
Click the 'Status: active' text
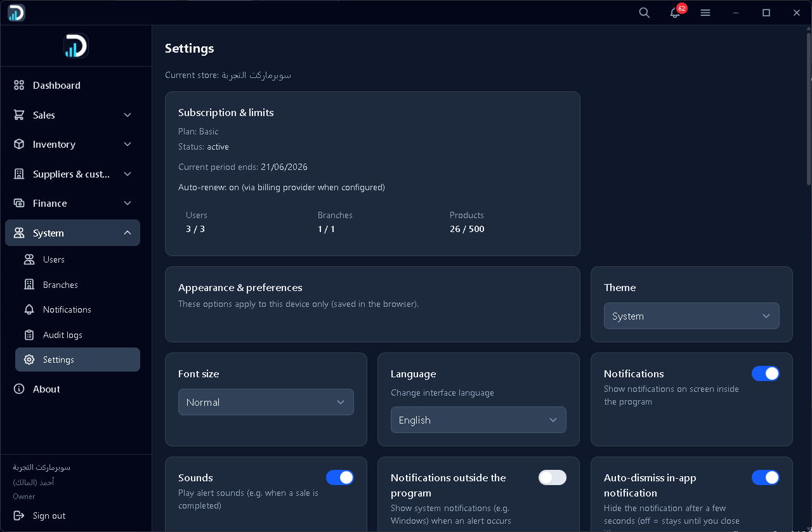[203, 146]
